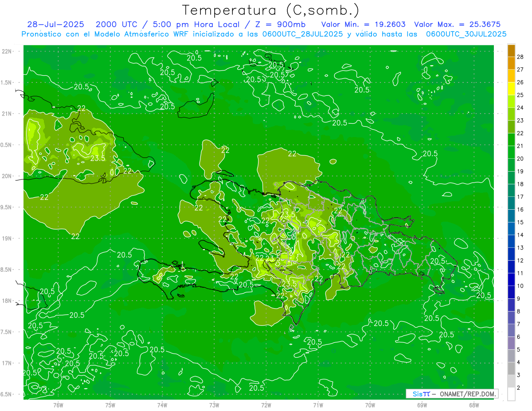Click the "ONAMET/REP.DOM." credit label
Image resolution: width=532 pixels, height=411 pixels.
coord(467,394)
